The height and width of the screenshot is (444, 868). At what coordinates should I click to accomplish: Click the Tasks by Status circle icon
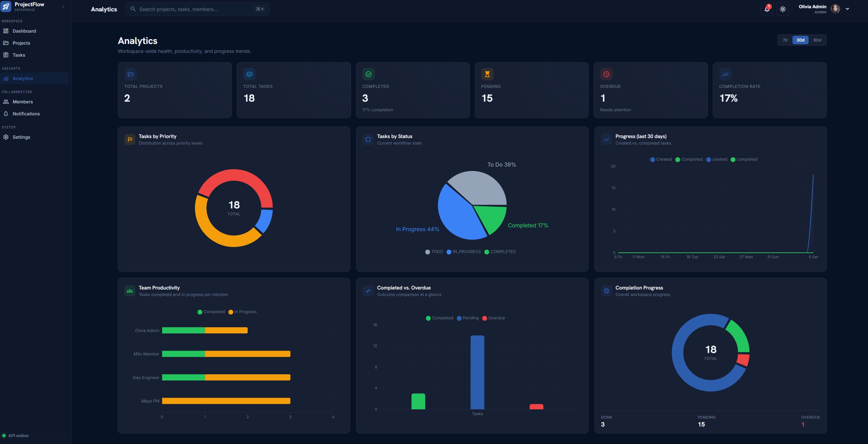(368, 139)
